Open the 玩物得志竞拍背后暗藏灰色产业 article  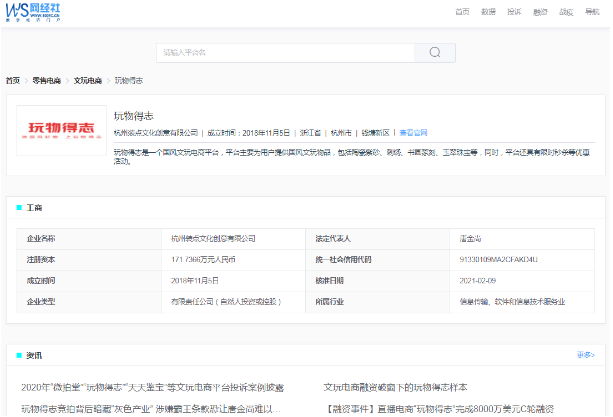[151, 409]
